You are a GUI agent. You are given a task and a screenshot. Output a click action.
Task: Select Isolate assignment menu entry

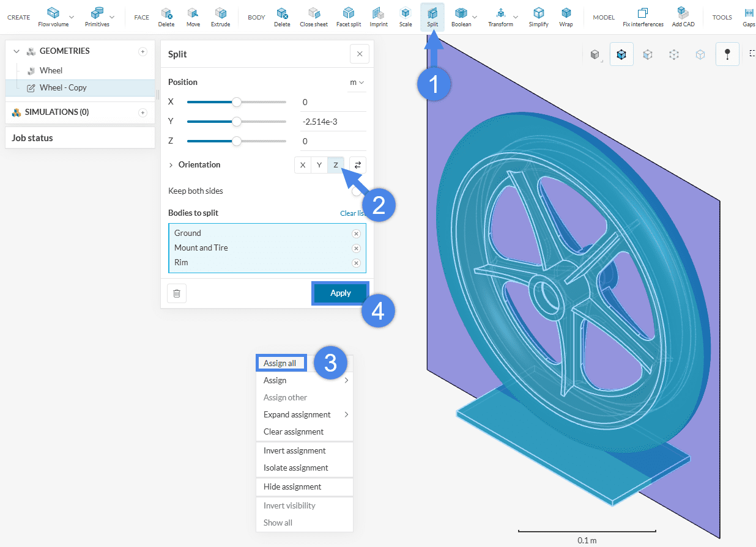295,468
